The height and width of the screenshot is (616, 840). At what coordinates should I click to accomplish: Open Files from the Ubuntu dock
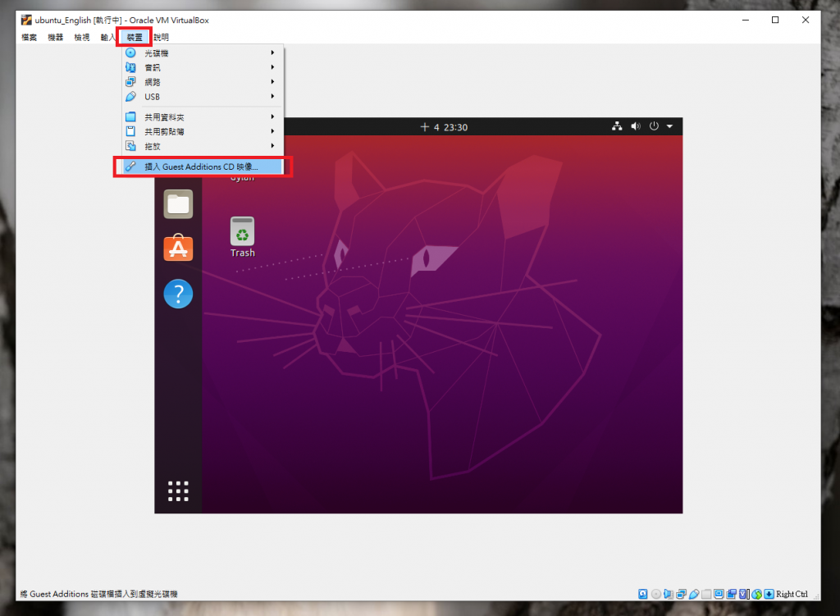pos(178,204)
